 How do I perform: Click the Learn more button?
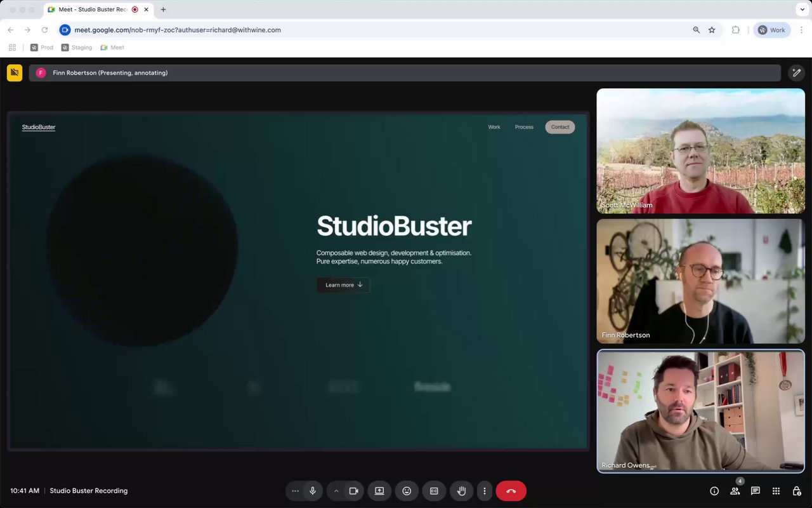pyautogui.click(x=343, y=285)
